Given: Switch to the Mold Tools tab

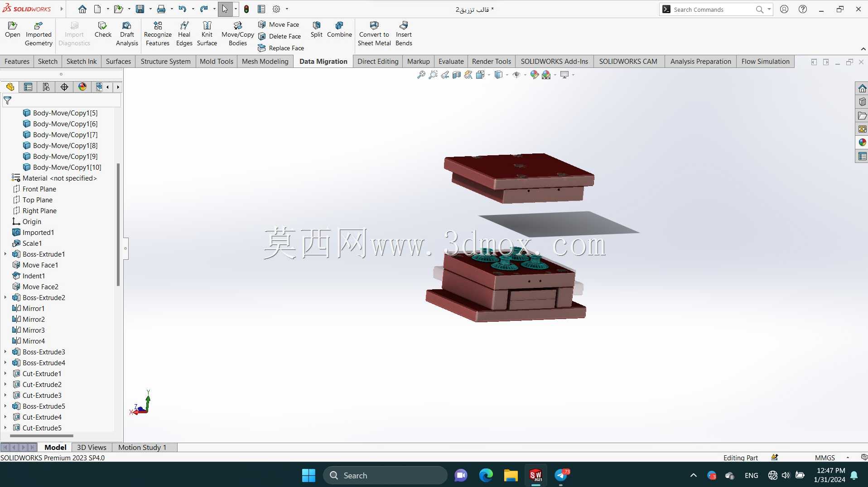Looking at the screenshot, I should (217, 62).
